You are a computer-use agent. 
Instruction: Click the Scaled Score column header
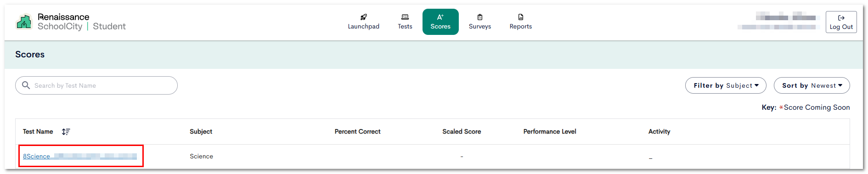462,132
